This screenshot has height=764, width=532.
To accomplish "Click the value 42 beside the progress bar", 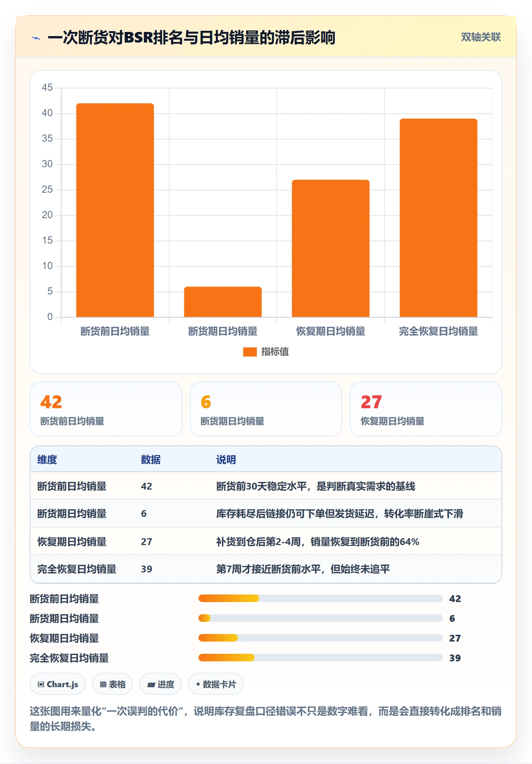I will click(x=455, y=599).
